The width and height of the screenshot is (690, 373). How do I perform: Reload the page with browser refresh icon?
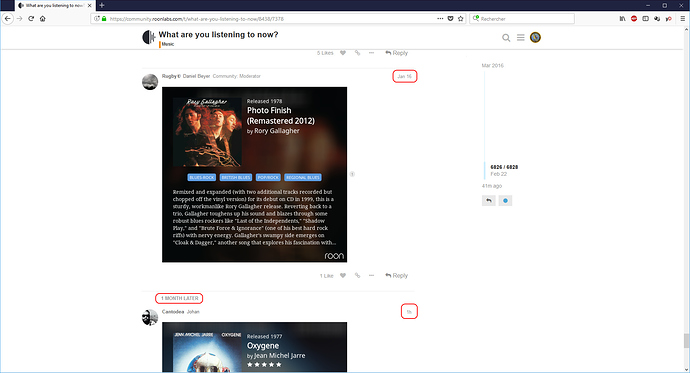31,18
